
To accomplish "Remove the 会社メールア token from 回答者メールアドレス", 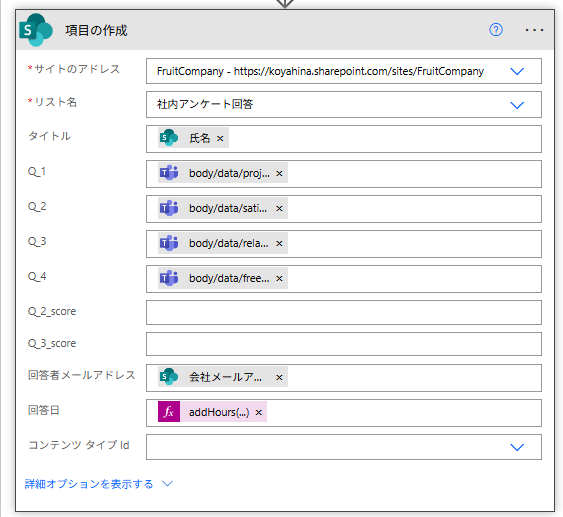I will click(x=279, y=377).
